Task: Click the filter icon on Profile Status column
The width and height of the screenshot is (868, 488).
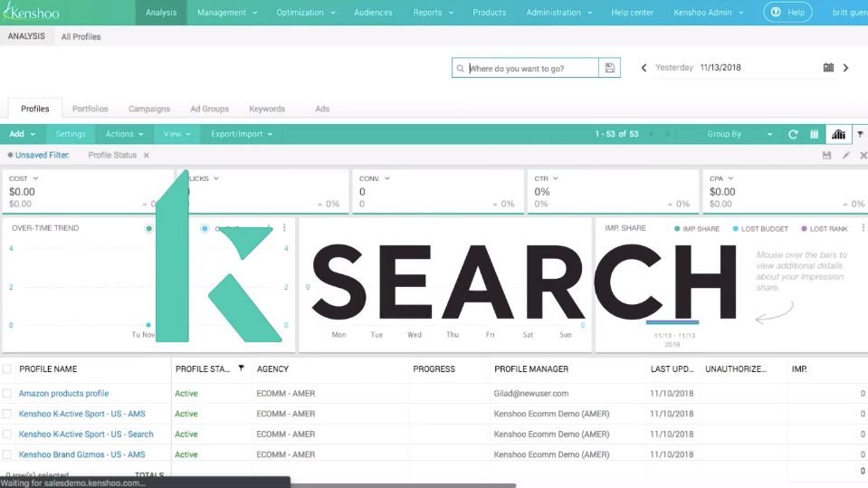Action: click(242, 368)
